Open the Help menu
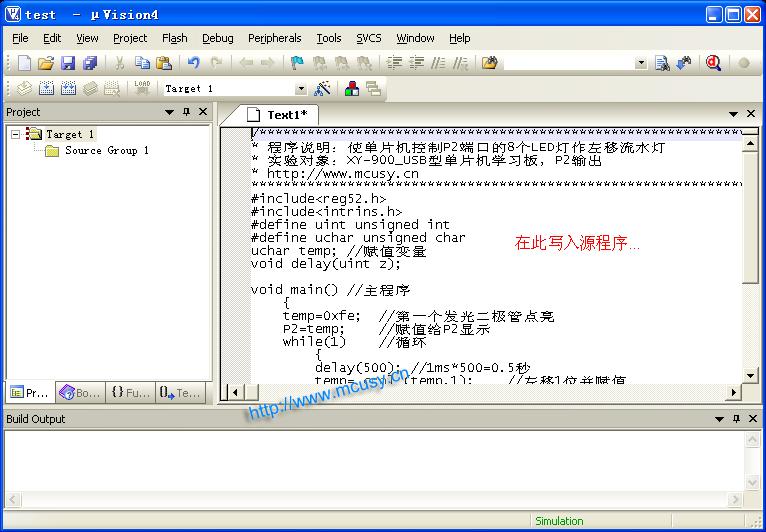This screenshot has height=532, width=766. point(459,38)
